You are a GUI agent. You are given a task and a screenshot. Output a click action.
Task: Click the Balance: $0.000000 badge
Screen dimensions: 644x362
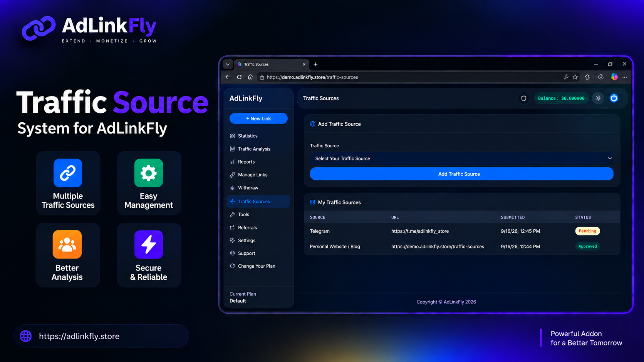(561, 98)
